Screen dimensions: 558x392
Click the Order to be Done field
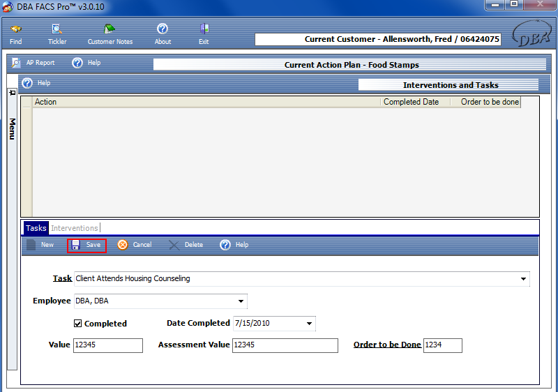(x=442, y=345)
